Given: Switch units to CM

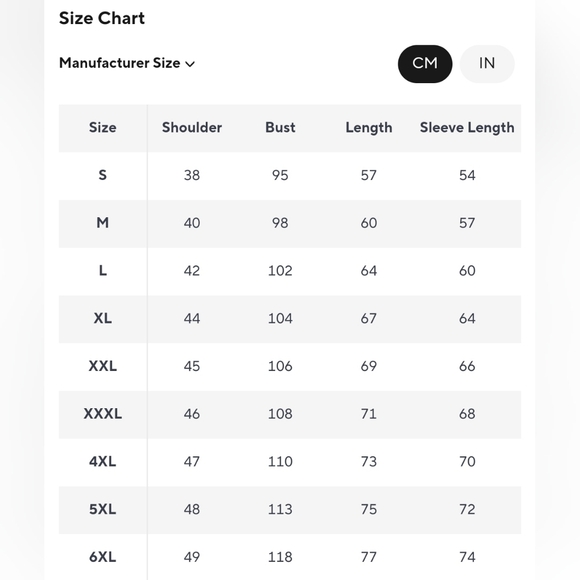Looking at the screenshot, I should coord(425,64).
